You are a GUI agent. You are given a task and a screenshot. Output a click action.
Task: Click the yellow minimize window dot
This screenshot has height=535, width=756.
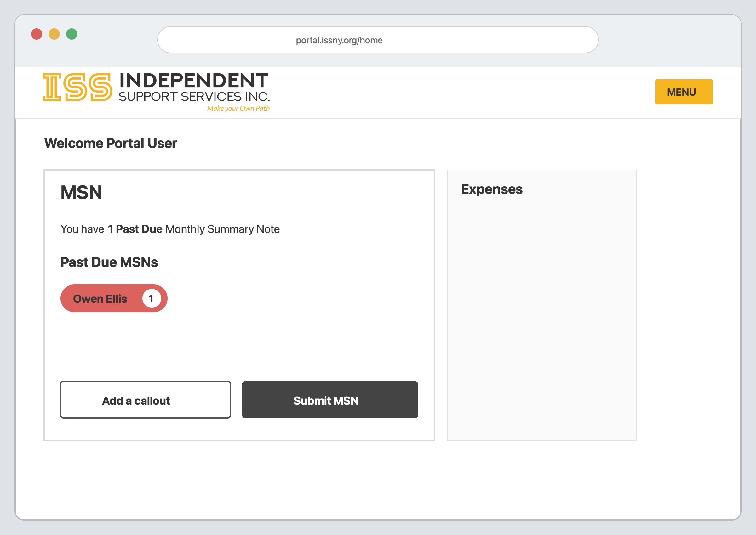[x=54, y=34]
